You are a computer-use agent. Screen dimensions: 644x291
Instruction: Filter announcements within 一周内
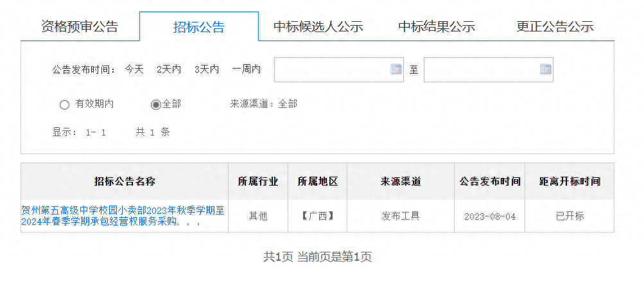247,69
